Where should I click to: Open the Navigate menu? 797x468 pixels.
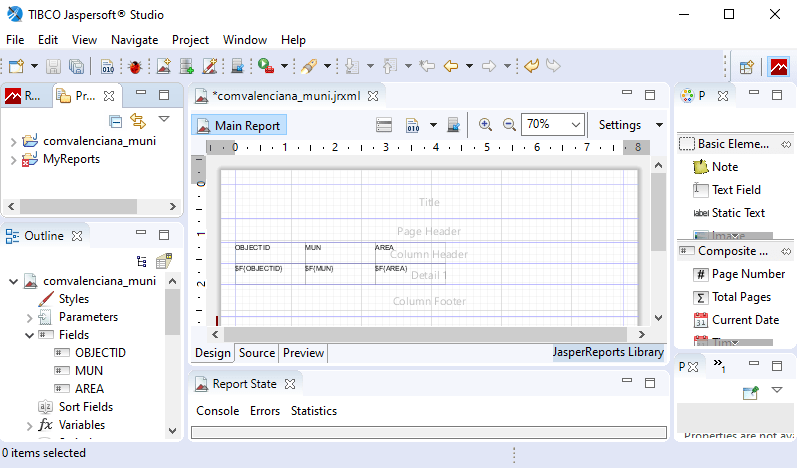pyautogui.click(x=134, y=40)
